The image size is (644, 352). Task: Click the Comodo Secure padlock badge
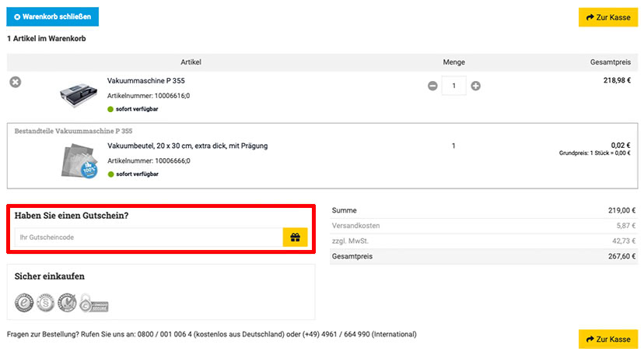[x=94, y=303]
